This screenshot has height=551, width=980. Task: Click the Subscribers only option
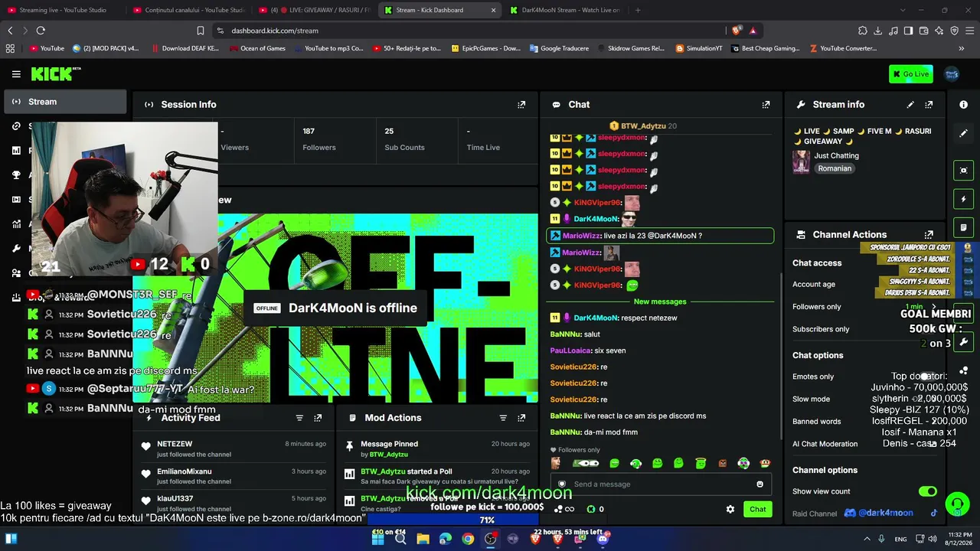pos(821,329)
